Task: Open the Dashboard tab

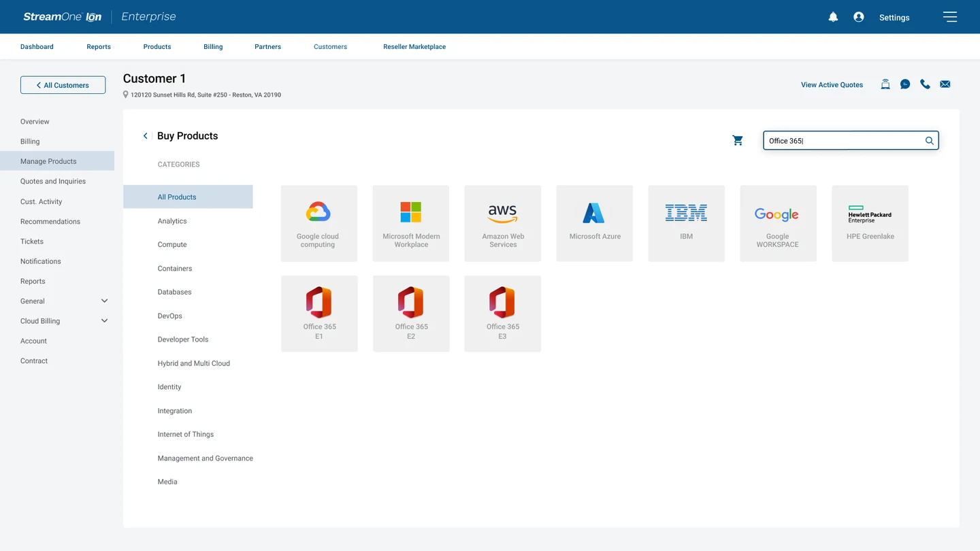Action: coord(37,47)
